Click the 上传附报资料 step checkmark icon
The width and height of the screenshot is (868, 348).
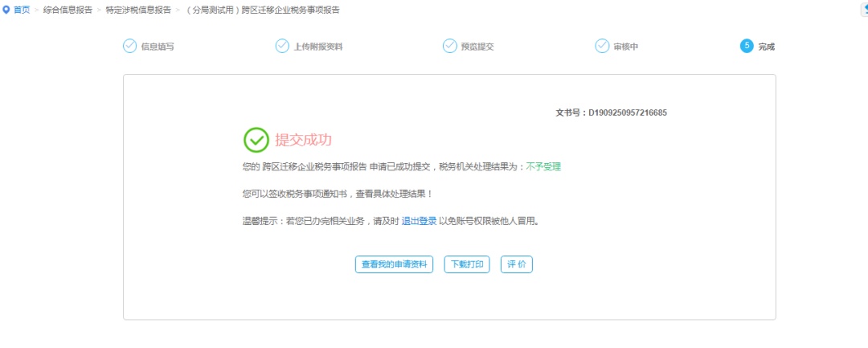click(282, 46)
